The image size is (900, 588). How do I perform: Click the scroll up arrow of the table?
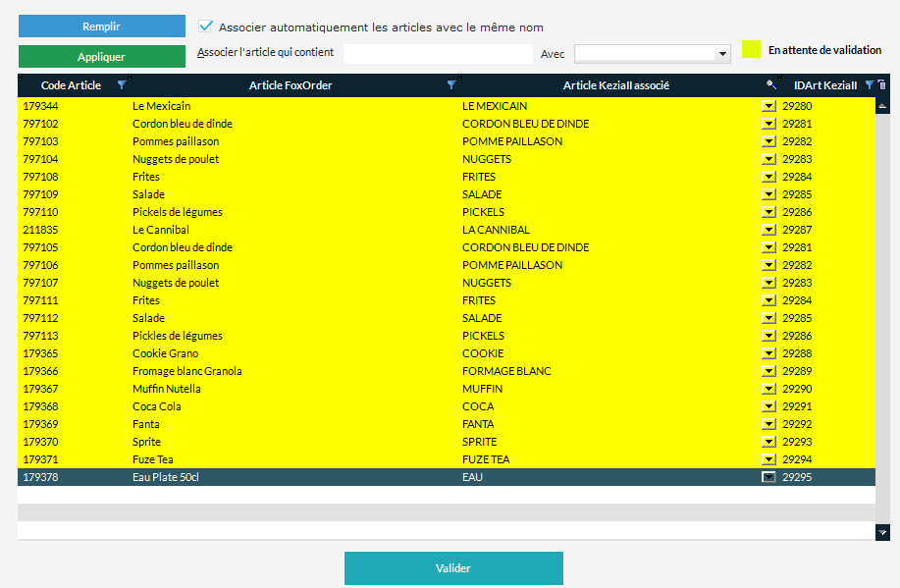point(882,105)
